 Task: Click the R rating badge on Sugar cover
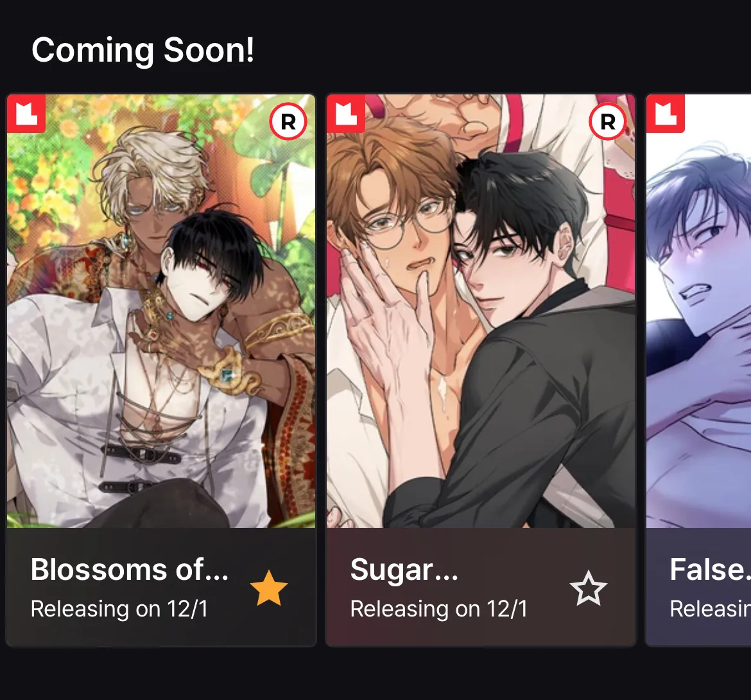607,122
